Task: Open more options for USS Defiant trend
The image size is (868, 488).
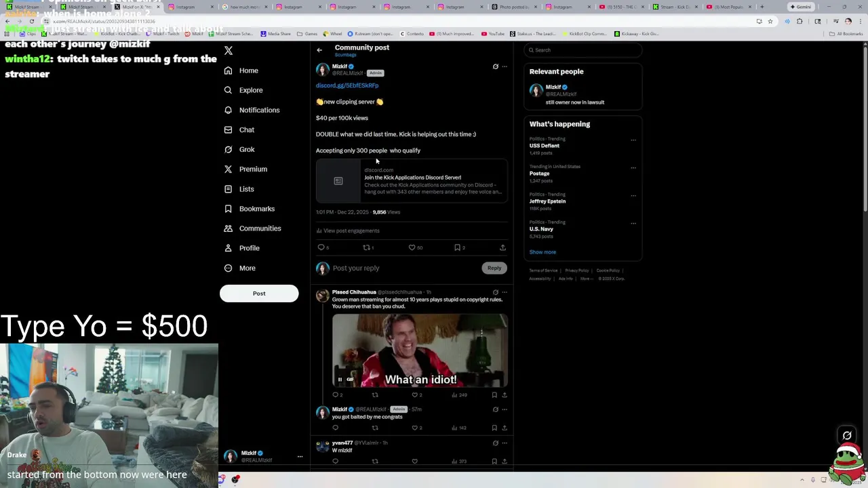Action: (x=633, y=140)
